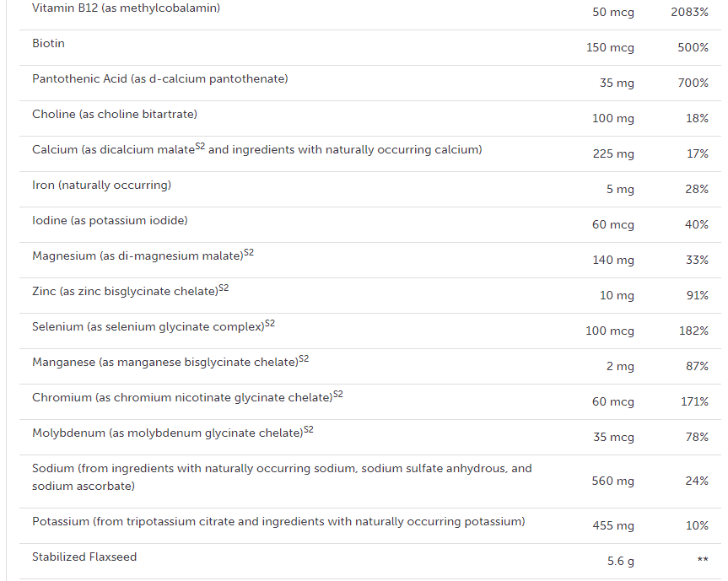Click the S2 footnote after dicalcium malate
The height and width of the screenshot is (581, 728).
coord(200,147)
